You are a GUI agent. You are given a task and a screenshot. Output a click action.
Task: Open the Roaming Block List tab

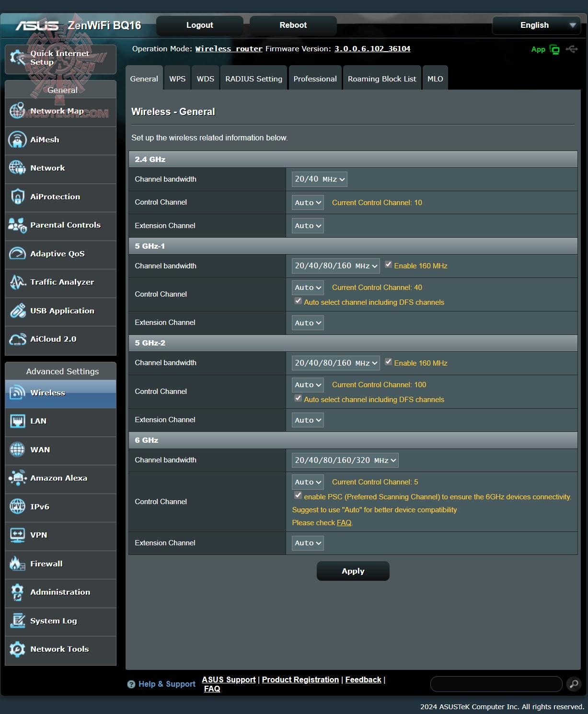pyautogui.click(x=382, y=78)
